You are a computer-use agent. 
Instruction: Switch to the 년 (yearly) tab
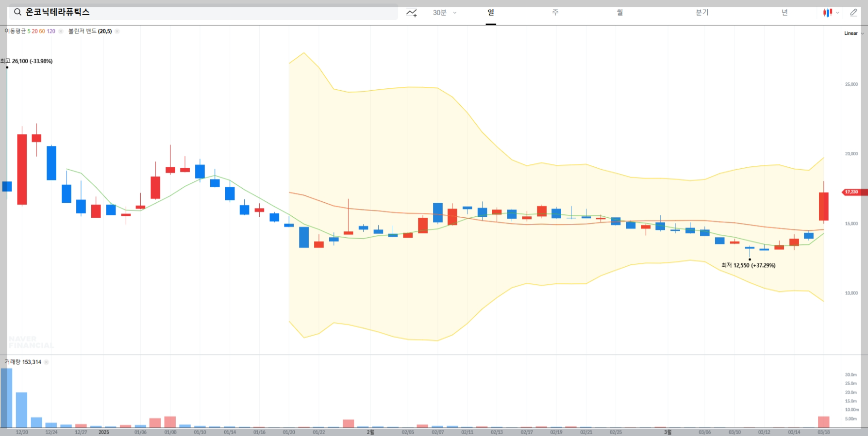(785, 13)
